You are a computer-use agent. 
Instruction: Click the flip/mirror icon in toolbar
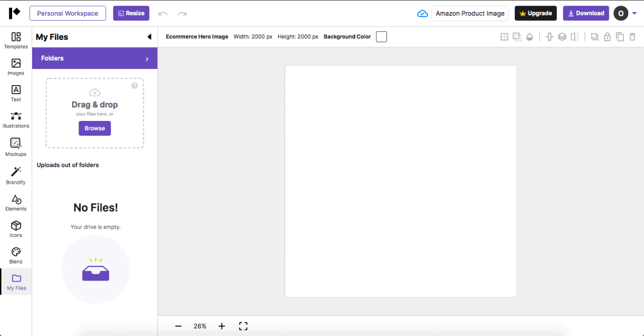tap(575, 37)
